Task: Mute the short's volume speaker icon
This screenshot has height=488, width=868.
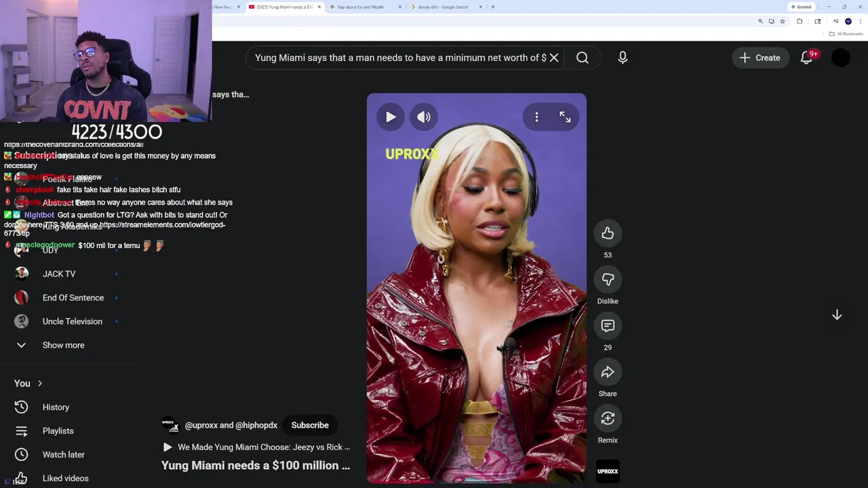Action: [x=424, y=117]
